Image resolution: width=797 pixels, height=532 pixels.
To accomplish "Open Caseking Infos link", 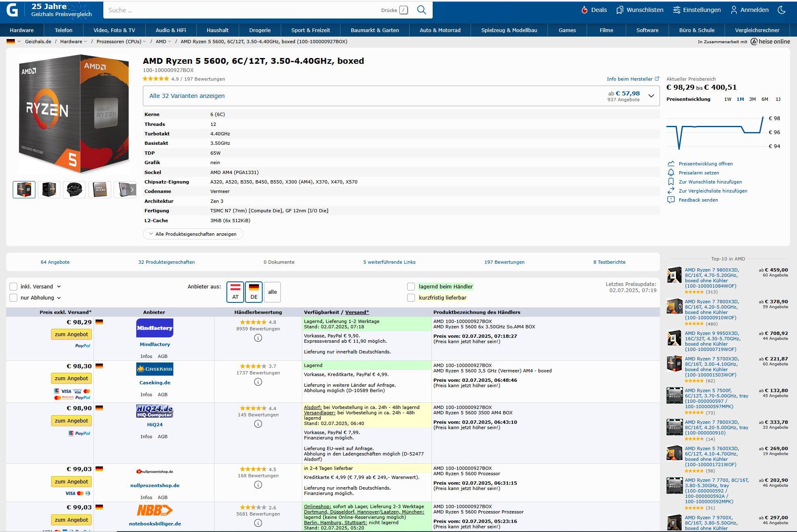I will (x=146, y=395).
